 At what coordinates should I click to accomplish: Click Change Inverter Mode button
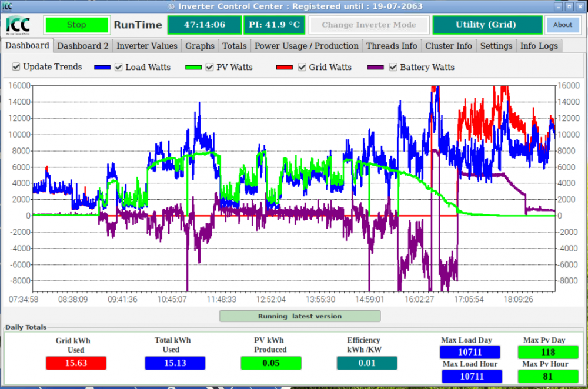click(369, 25)
